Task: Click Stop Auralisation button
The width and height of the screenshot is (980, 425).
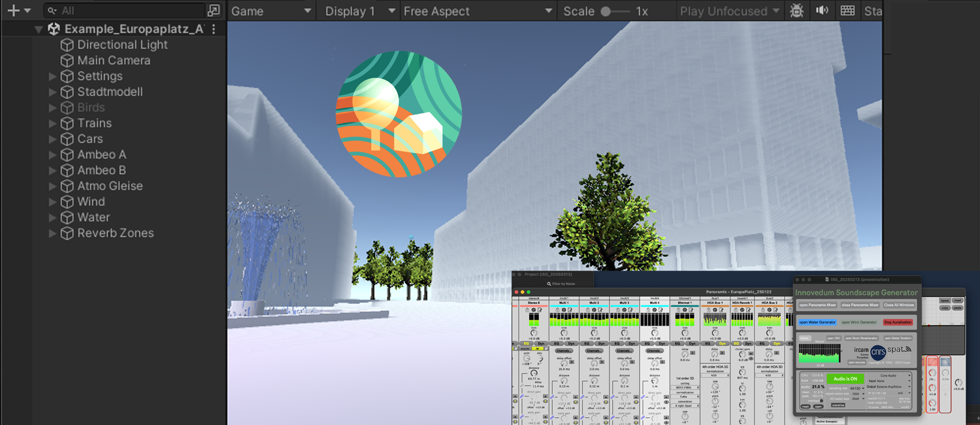Action: click(898, 322)
